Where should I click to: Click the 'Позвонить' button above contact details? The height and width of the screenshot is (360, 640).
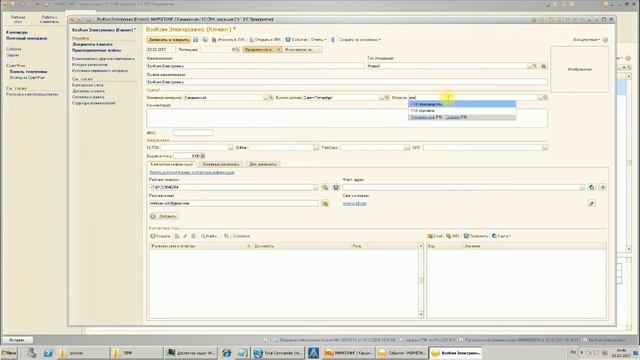pyautogui.click(x=476, y=236)
